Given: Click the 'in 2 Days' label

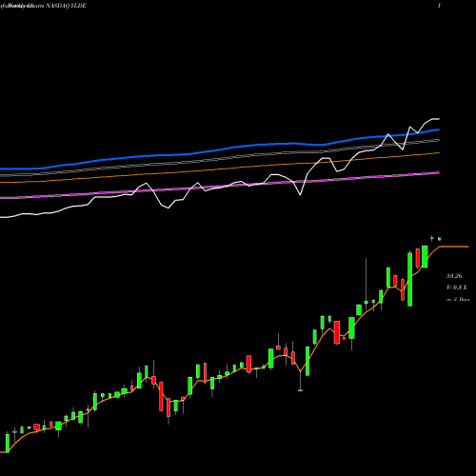Looking at the screenshot, I should coord(458,299).
